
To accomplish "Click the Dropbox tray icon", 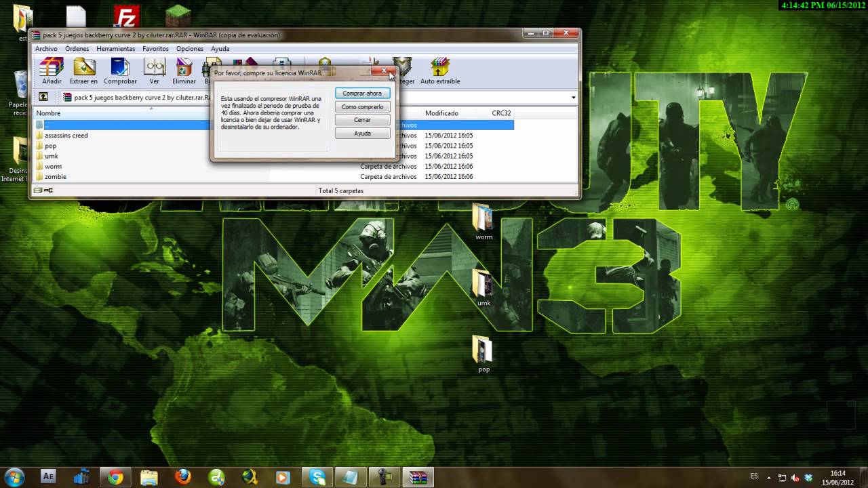I will [x=808, y=477].
